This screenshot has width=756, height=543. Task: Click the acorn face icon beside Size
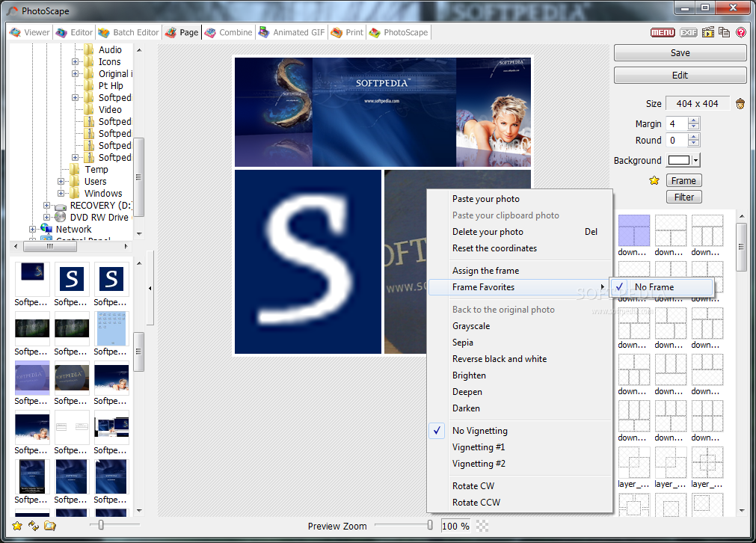click(x=740, y=104)
